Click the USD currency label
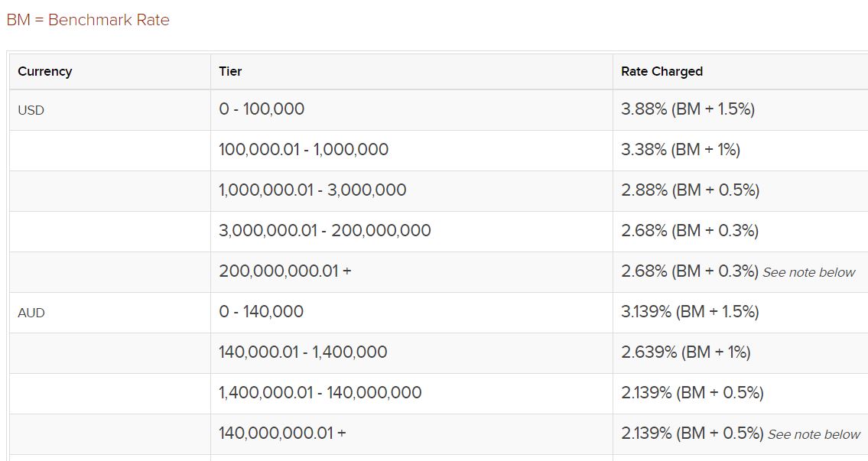Image resolution: width=868 pixels, height=461 pixels. click(29, 110)
